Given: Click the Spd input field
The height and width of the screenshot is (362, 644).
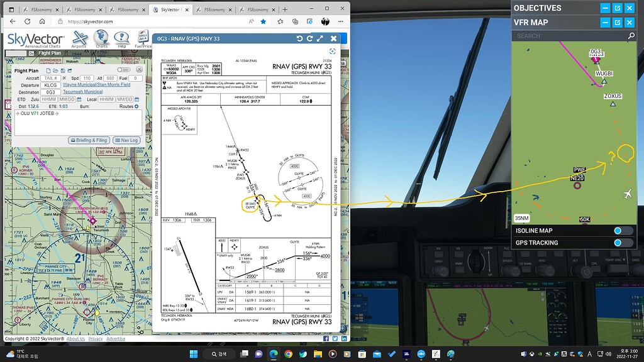Looking at the screenshot, I should 87,78.
